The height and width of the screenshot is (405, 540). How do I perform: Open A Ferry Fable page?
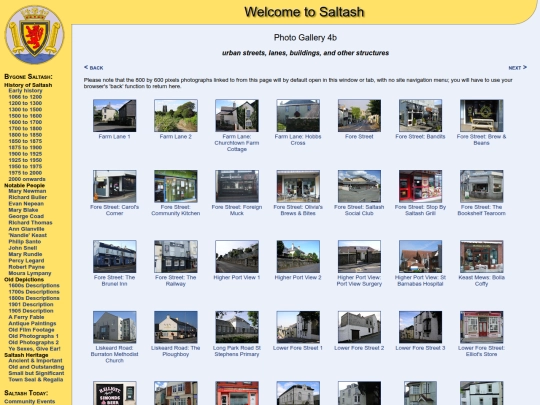tap(26, 317)
